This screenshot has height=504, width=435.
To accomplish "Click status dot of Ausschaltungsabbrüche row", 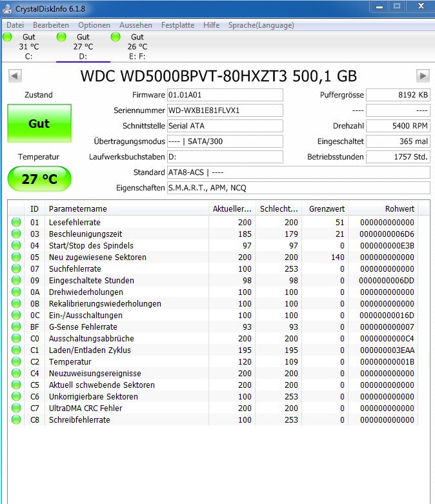I will pyautogui.click(x=16, y=338).
